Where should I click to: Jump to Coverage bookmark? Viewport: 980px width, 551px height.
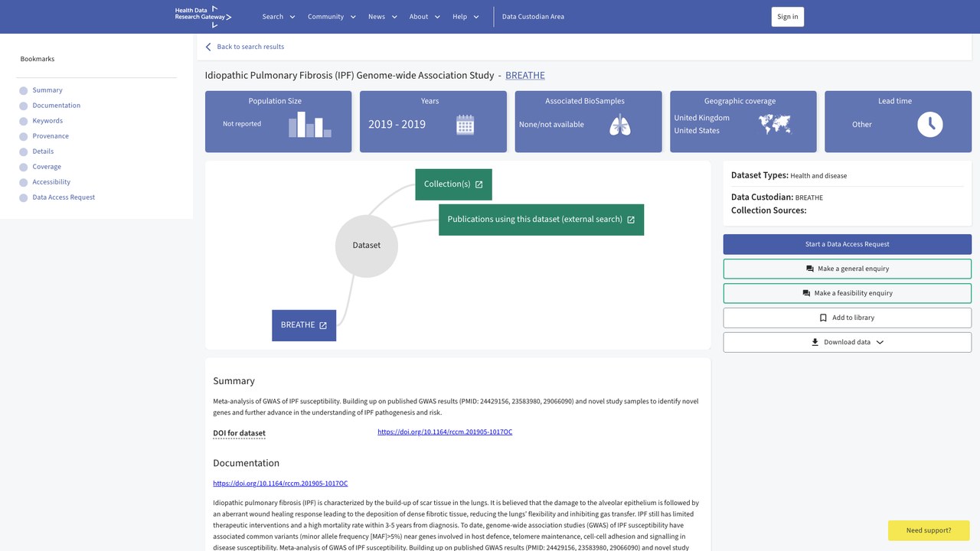pos(47,167)
